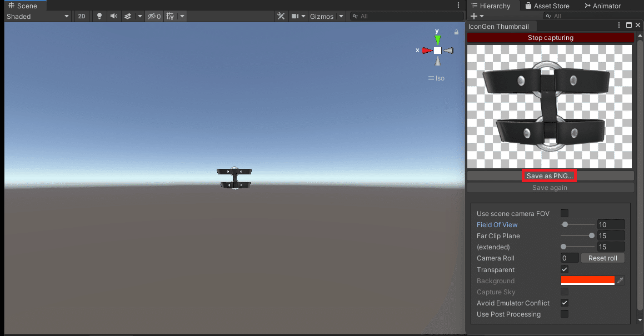Image resolution: width=644 pixels, height=336 pixels.
Task: Enable Use scene camera FOV checkbox
Action: [x=565, y=213]
